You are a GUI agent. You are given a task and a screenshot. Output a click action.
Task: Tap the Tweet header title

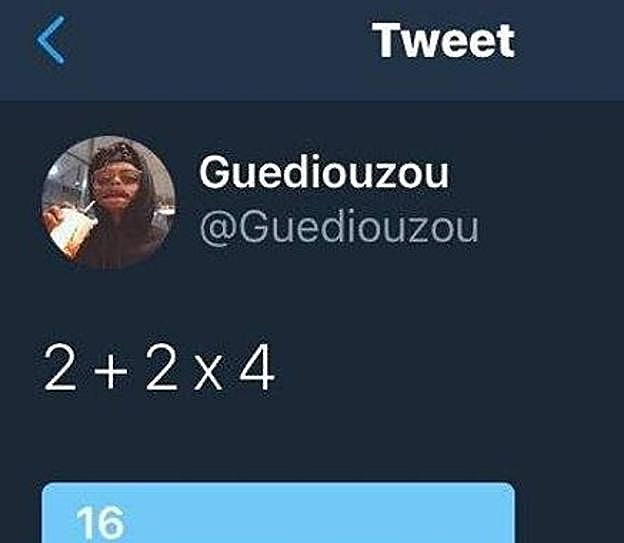[443, 40]
